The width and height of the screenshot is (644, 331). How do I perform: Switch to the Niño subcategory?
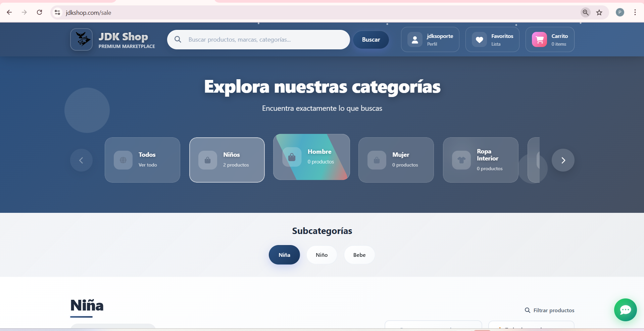(x=321, y=255)
